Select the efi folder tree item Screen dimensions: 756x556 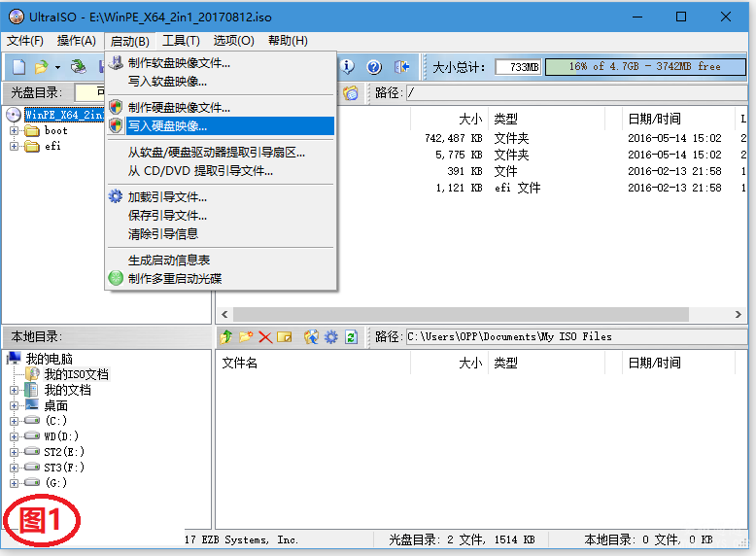(52, 146)
